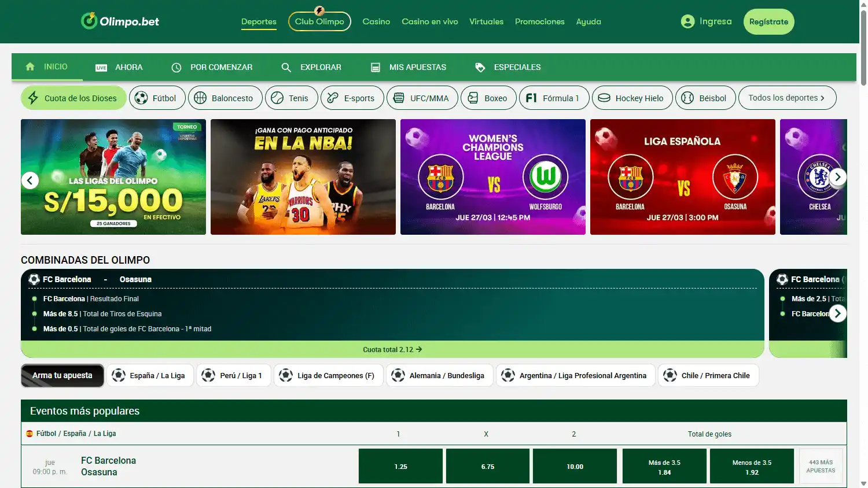
Task: Click the F1 icon in Fórmula 1 chip
Action: click(x=531, y=98)
